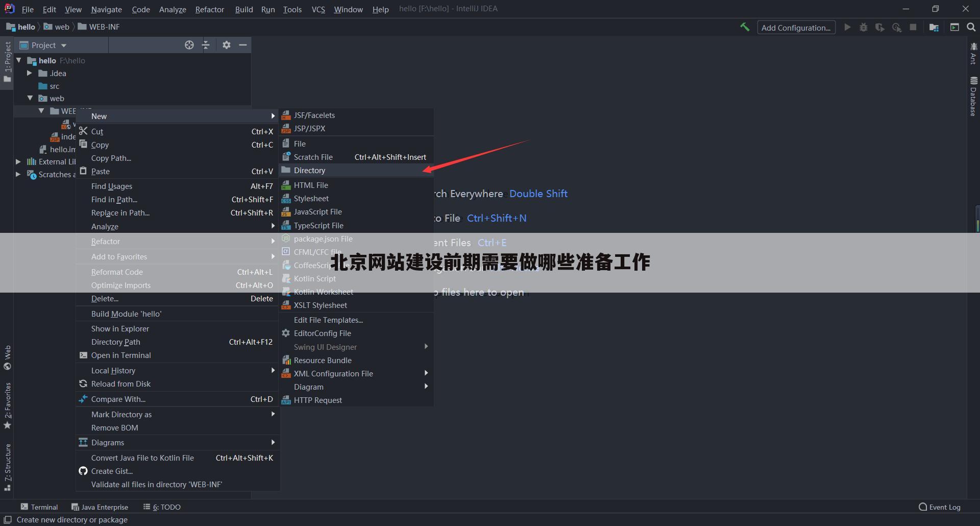Click Create Gist... context entry

[177, 471]
